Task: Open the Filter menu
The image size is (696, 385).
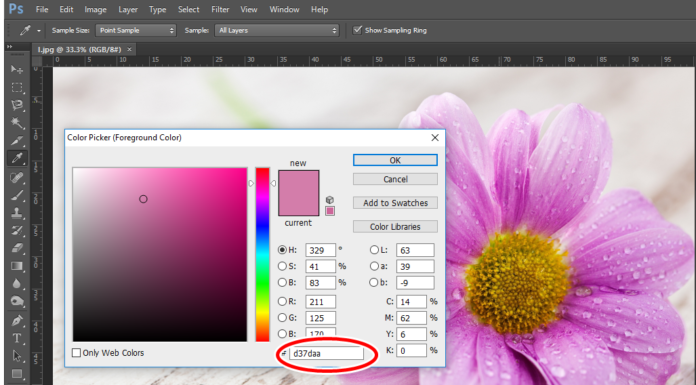Action: pos(220,9)
